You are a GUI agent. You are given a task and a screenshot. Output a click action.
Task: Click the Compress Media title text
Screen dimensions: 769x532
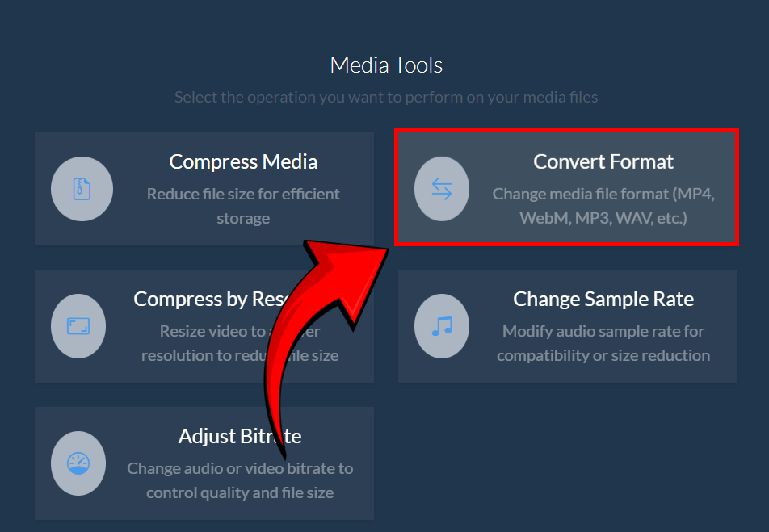(x=243, y=161)
